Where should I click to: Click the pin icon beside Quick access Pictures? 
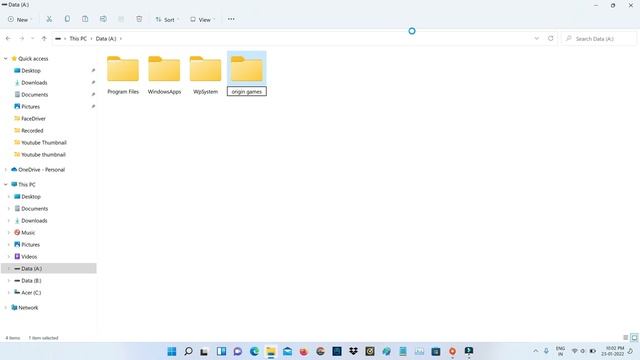pos(93,107)
